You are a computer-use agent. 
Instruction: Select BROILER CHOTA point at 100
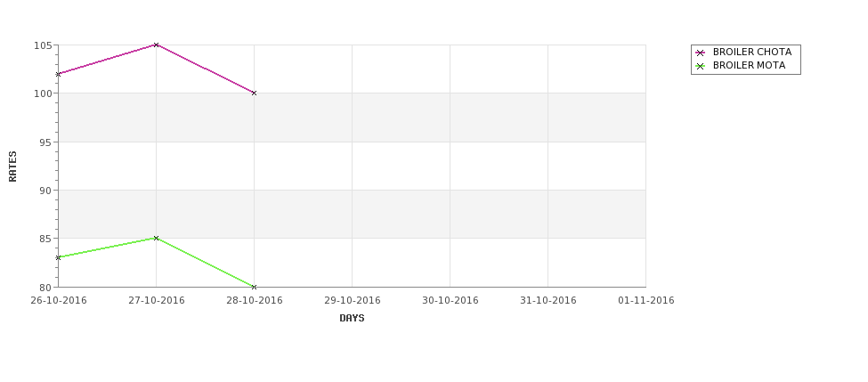click(254, 93)
